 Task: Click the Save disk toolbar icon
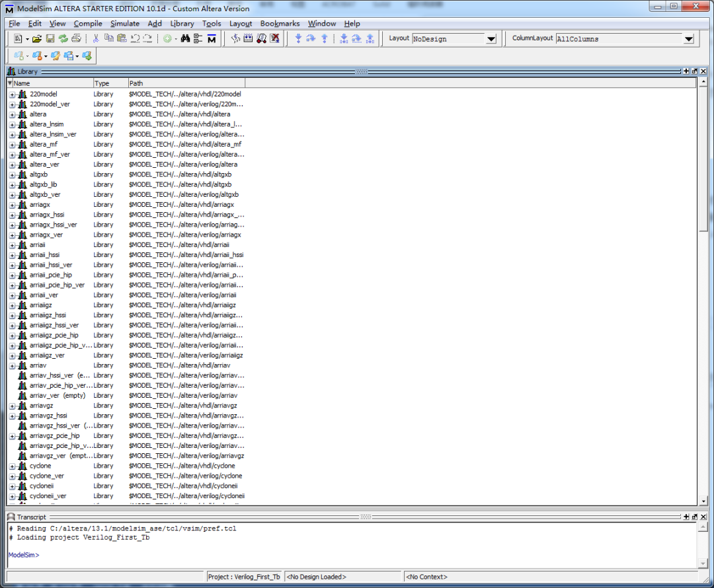click(x=50, y=39)
